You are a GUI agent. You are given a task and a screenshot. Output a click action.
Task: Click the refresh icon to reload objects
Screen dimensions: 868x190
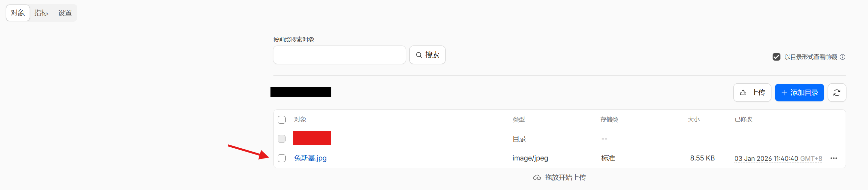(x=837, y=93)
